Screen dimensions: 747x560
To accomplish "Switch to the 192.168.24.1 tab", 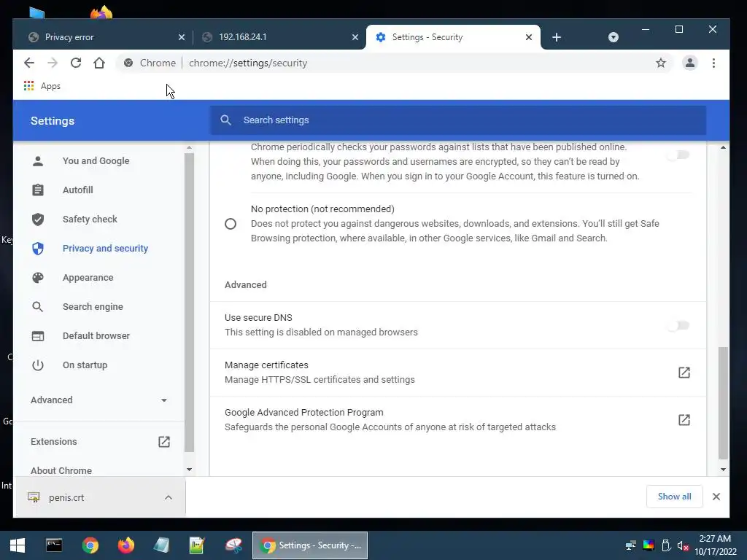I will point(276,37).
